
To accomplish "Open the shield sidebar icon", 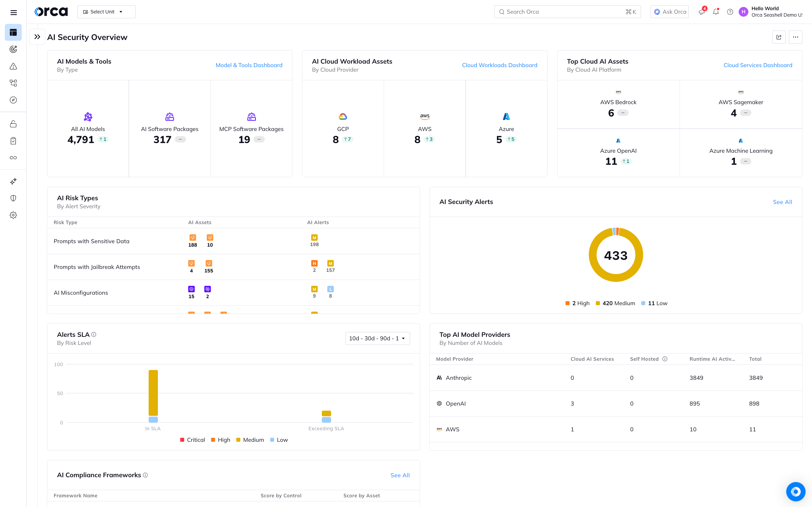I will 13,198.
